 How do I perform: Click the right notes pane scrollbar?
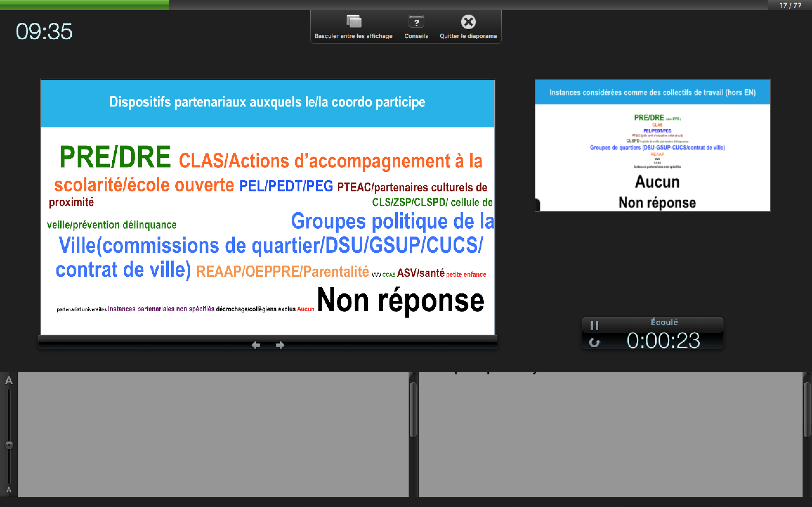pyautogui.click(x=807, y=410)
